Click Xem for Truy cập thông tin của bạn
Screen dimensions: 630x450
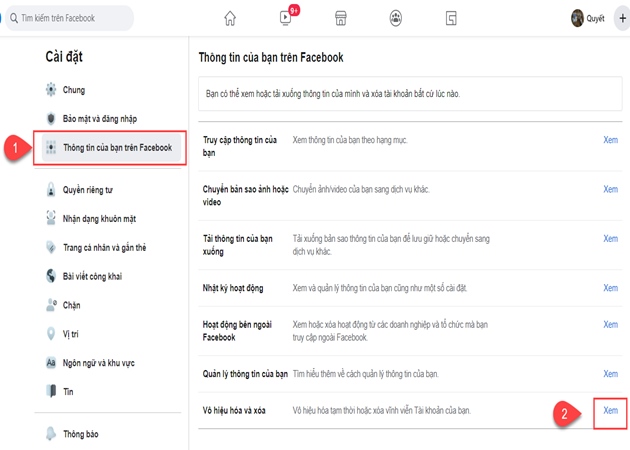(610, 140)
